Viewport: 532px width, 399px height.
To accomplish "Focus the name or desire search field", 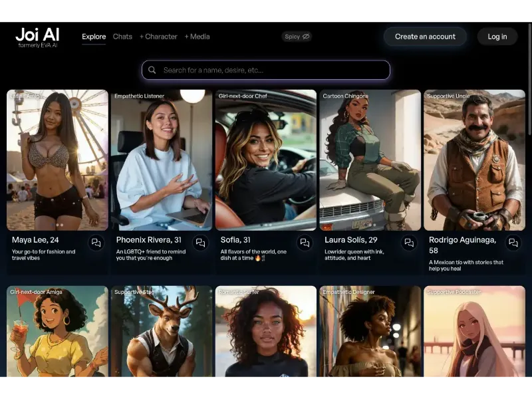I will (x=273, y=70).
